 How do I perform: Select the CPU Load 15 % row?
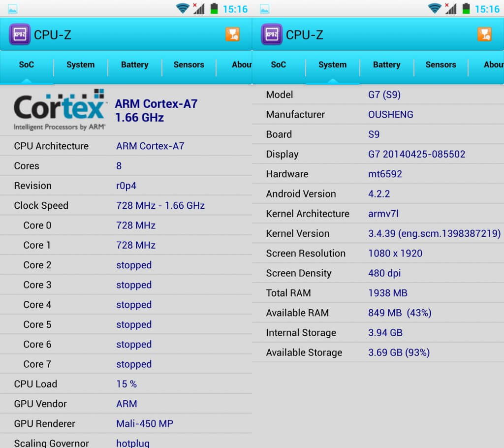[x=126, y=384]
